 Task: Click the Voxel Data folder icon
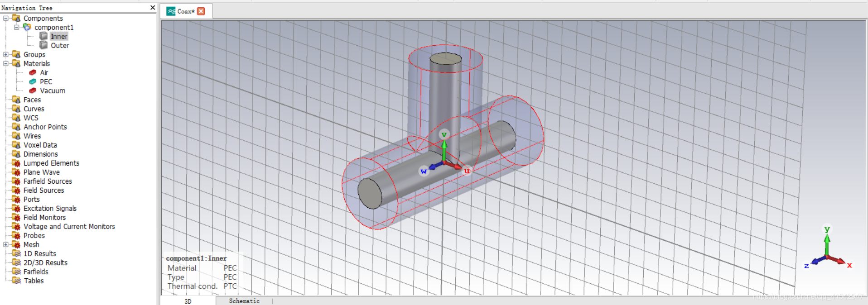click(x=16, y=145)
